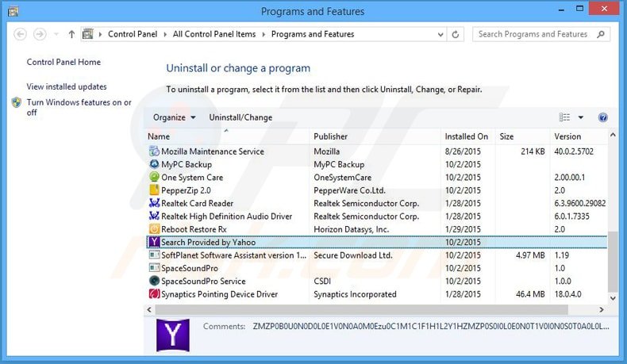Open the address bar history dropdown
This screenshot has height=364, width=627.
coord(440,34)
